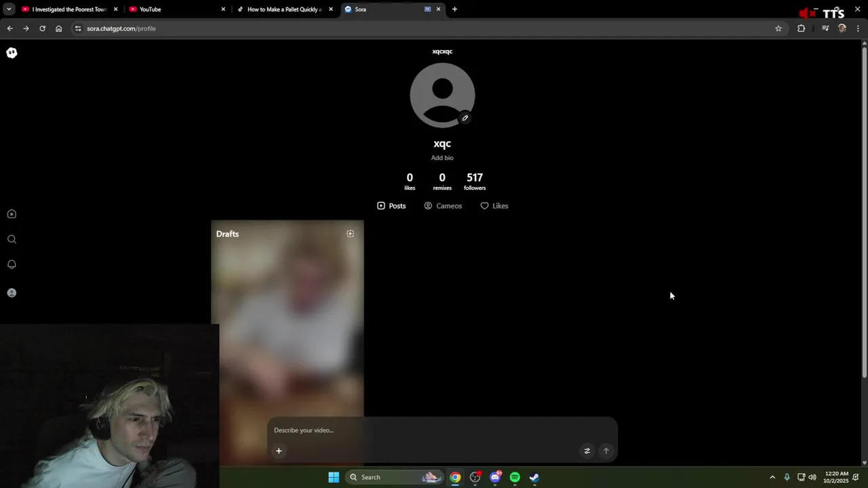868x488 pixels.
Task: Click the Windows taskbar Search box
Action: tap(395, 477)
